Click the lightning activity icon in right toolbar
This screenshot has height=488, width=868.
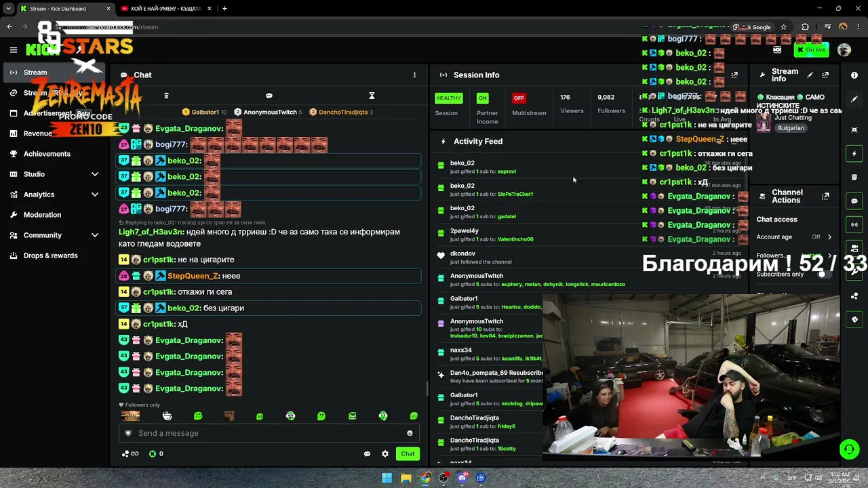pyautogui.click(x=854, y=154)
